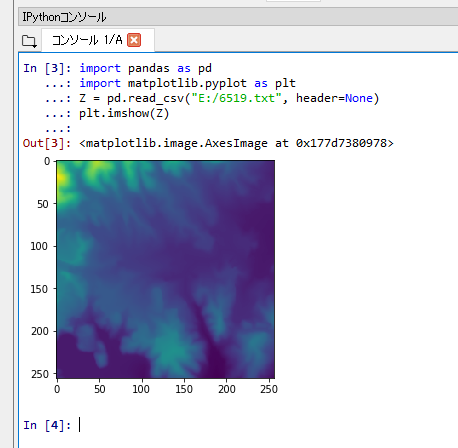Click the import pandas as pd line

pyautogui.click(x=145, y=68)
